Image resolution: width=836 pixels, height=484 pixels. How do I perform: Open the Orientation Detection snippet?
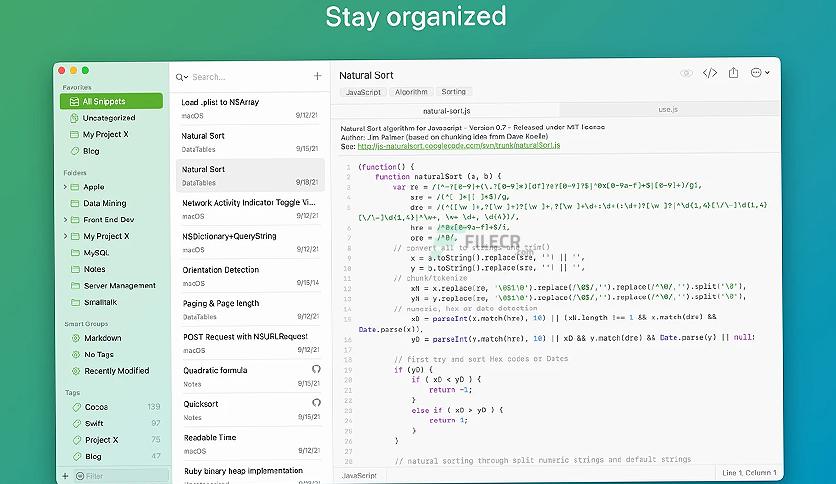point(250,276)
